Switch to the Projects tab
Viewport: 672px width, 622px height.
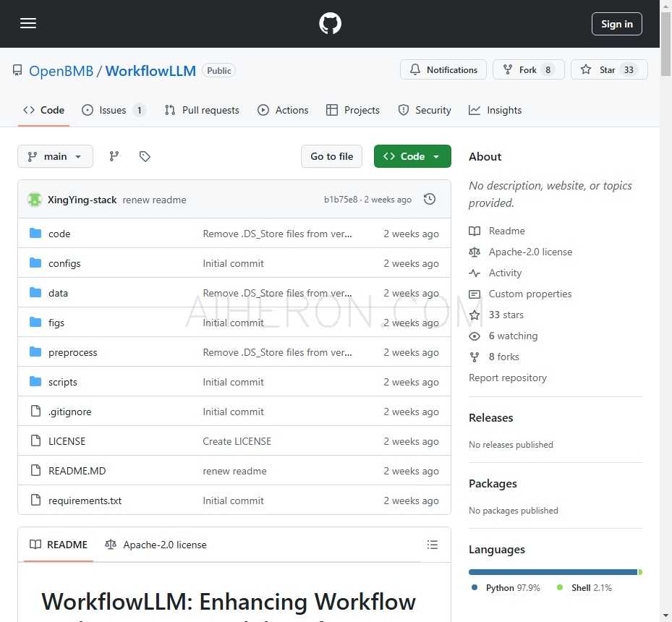pyautogui.click(x=353, y=110)
